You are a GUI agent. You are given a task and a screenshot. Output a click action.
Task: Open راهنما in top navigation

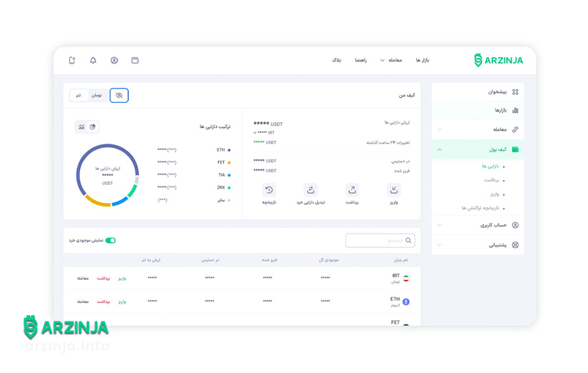(361, 60)
